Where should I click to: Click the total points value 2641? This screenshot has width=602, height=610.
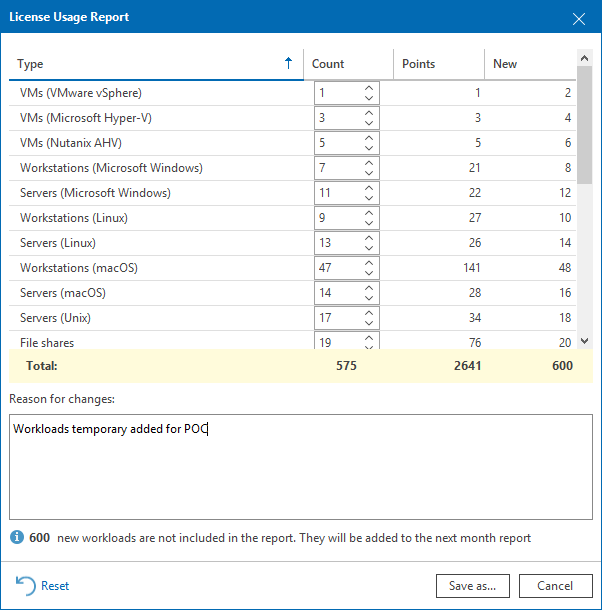467,366
